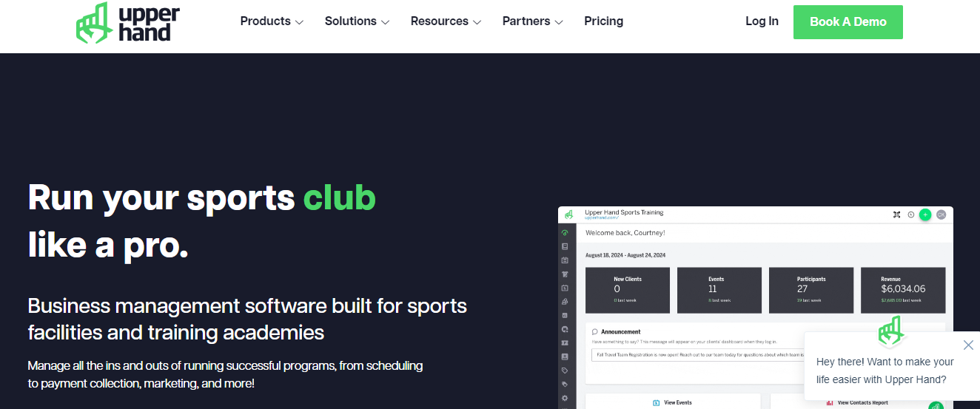Click the expand arrows icon in dashboard preview header

click(896, 214)
